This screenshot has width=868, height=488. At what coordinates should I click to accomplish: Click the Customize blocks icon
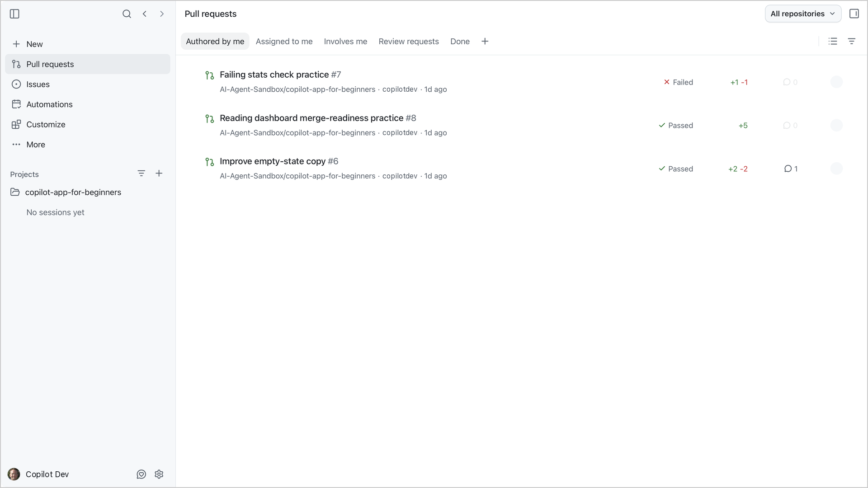tap(16, 124)
